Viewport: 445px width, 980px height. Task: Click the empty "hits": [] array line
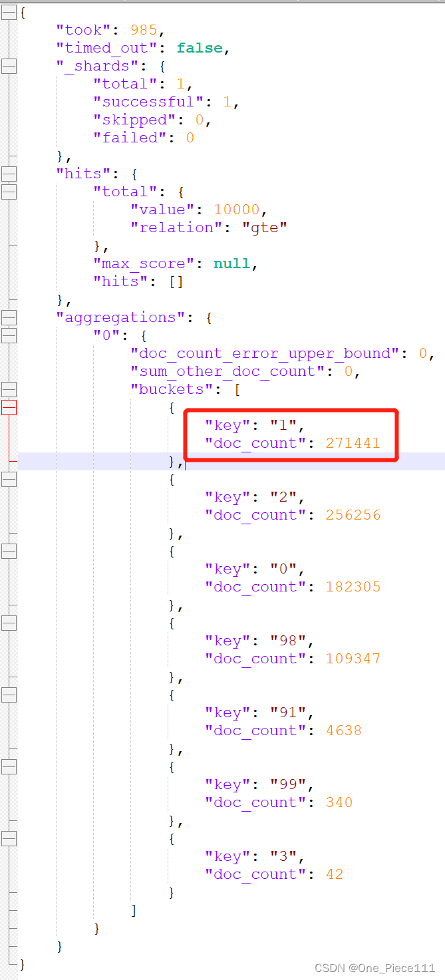(x=138, y=281)
